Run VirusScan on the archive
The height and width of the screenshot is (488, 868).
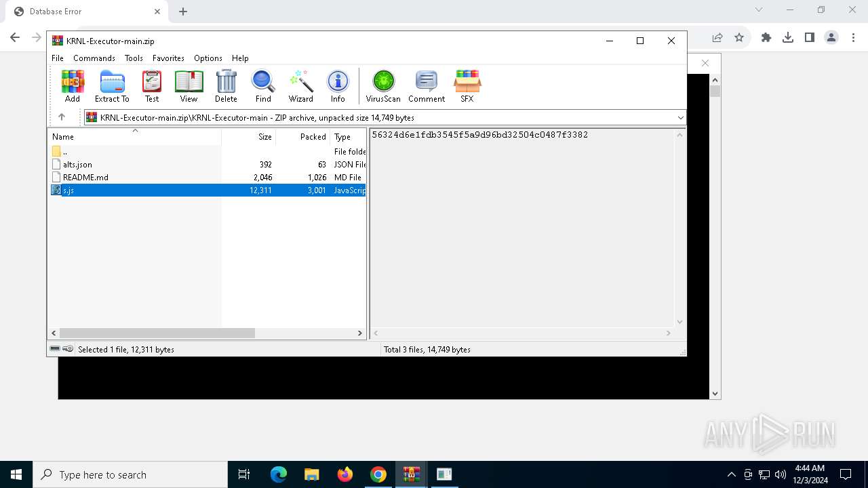coord(383,86)
